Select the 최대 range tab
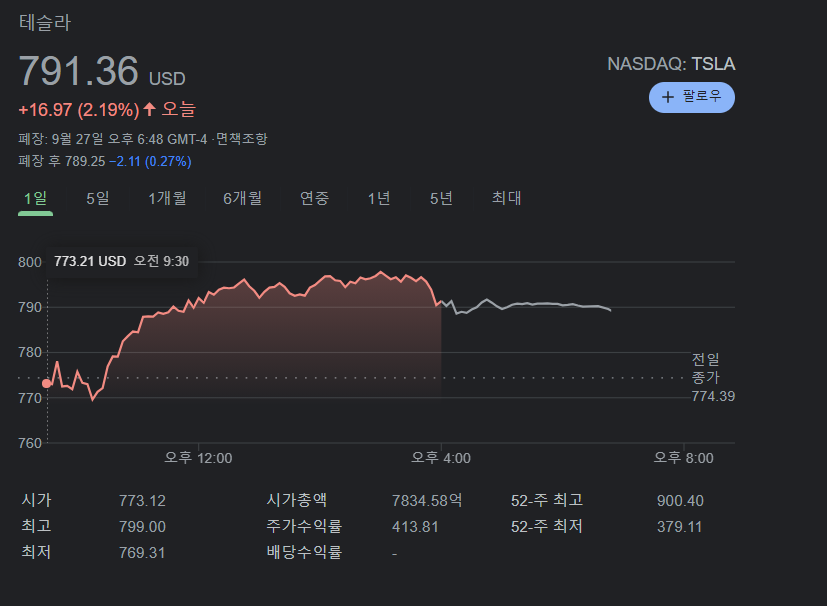827x606 pixels. tap(506, 198)
